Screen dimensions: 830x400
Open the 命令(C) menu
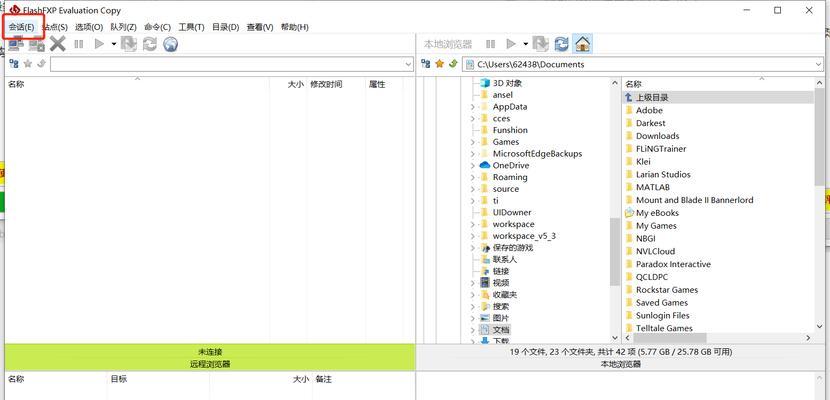157,27
